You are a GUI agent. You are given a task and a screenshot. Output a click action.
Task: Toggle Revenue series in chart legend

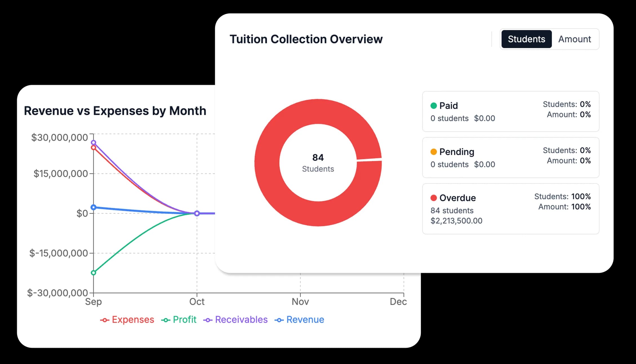coord(299,320)
